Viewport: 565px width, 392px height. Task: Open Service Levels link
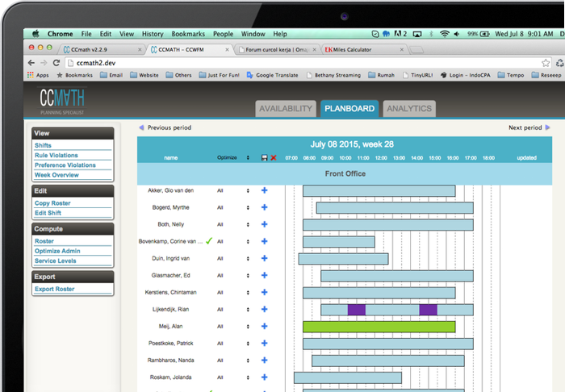pyautogui.click(x=56, y=261)
